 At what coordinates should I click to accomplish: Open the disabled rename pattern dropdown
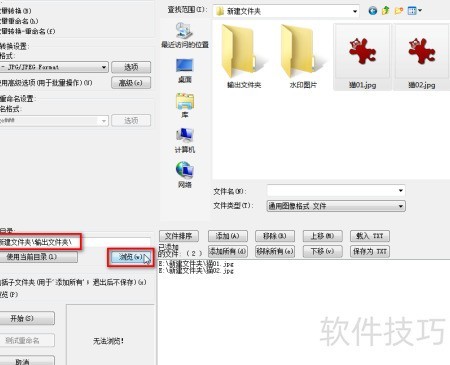coord(54,120)
